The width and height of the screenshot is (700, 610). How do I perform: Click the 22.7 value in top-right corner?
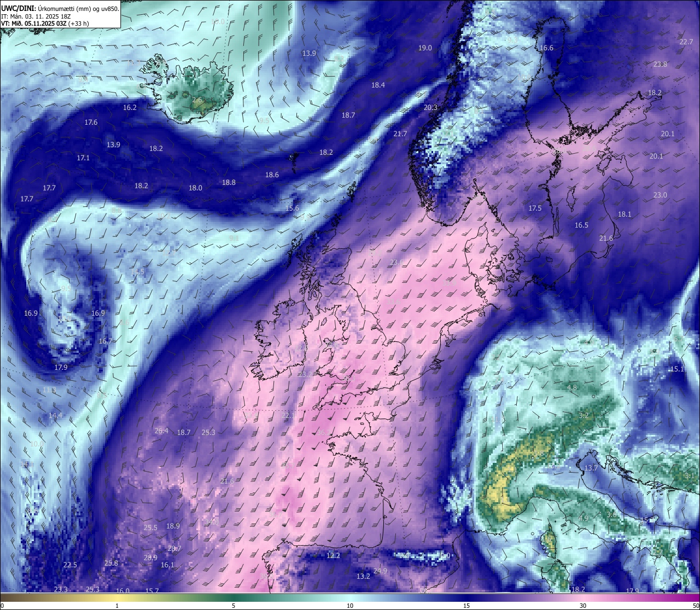pyautogui.click(x=686, y=42)
